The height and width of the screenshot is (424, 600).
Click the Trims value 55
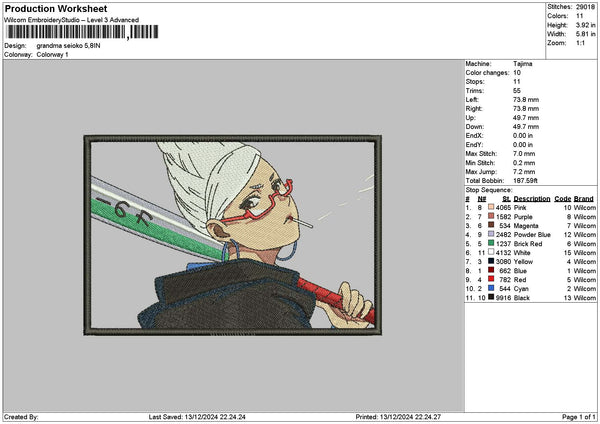(517, 91)
